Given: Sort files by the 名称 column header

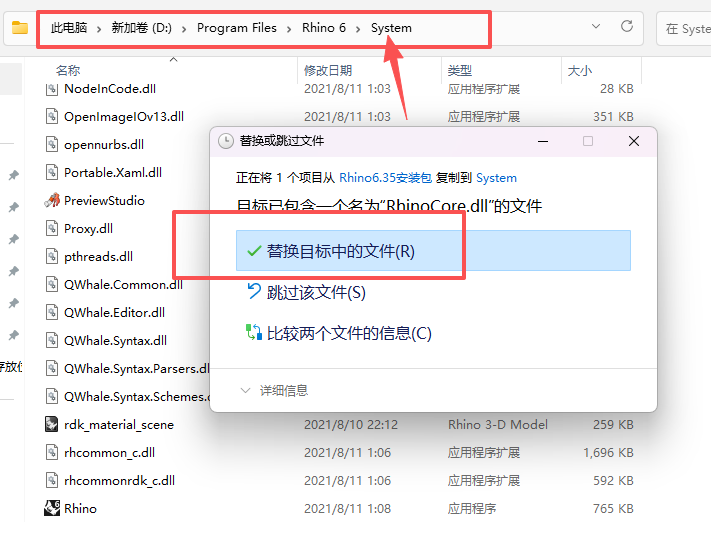Looking at the screenshot, I should click(x=68, y=70).
